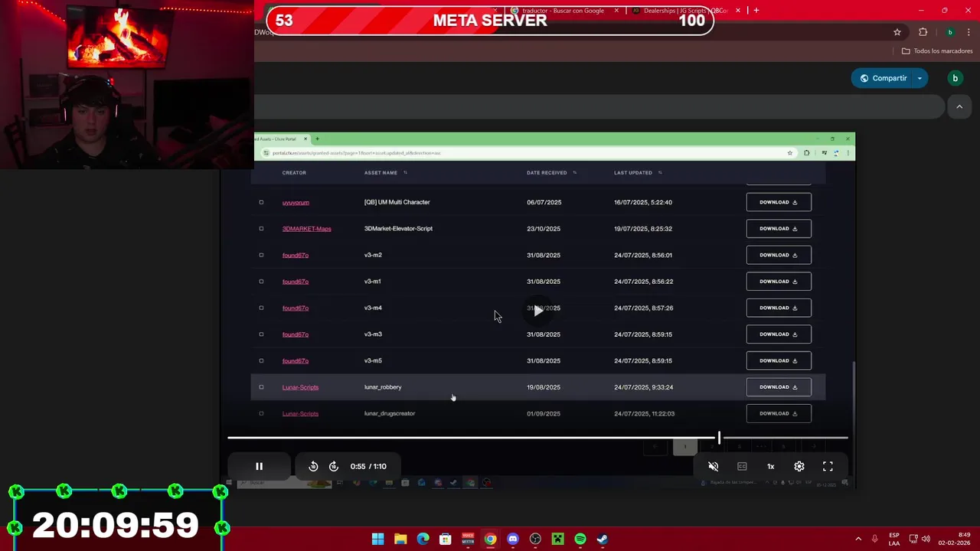Sort by the Asset Name column arrows
This screenshot has width=980, height=551.
(x=405, y=173)
